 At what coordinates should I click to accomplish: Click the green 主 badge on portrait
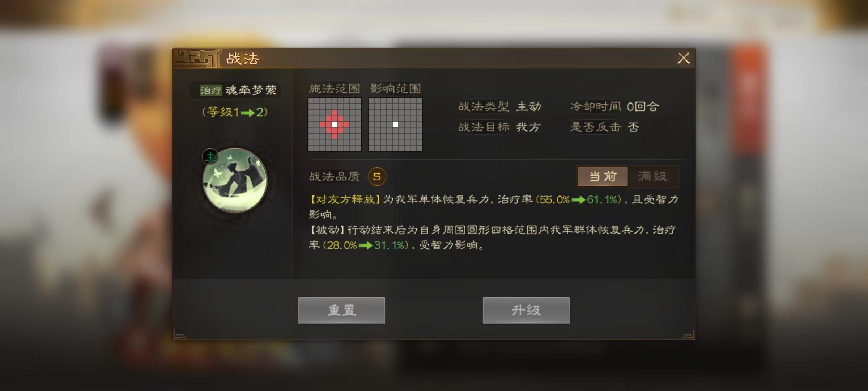210,157
